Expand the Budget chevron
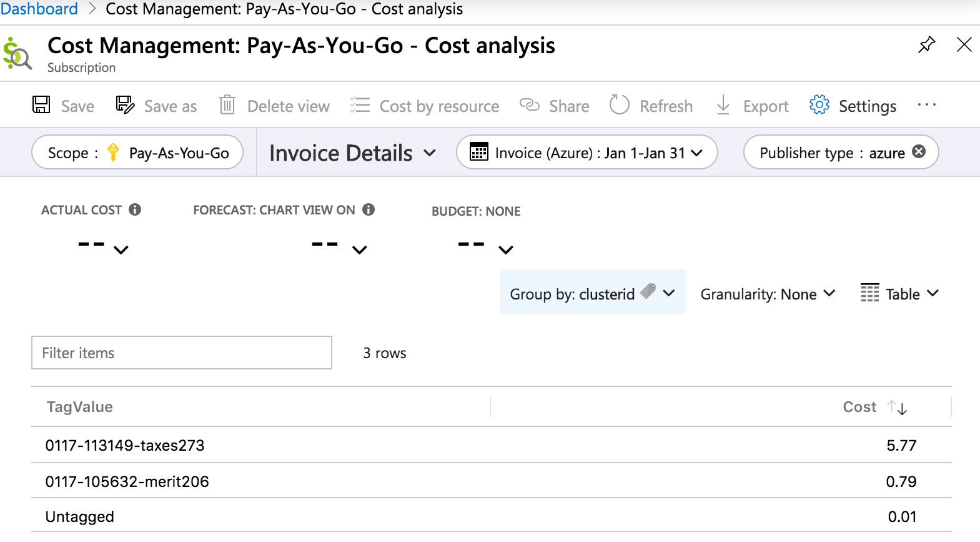980x542 pixels. point(506,250)
